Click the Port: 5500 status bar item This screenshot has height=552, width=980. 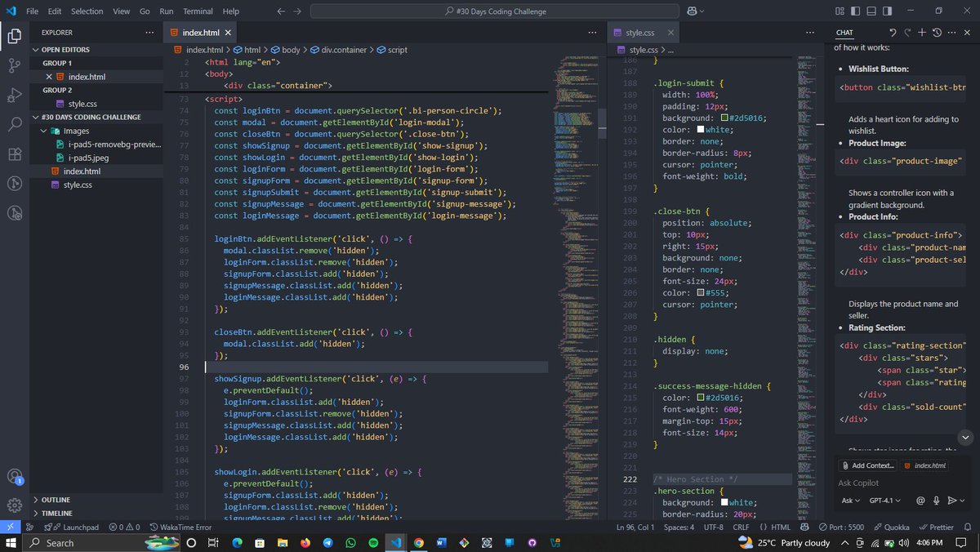(840, 527)
